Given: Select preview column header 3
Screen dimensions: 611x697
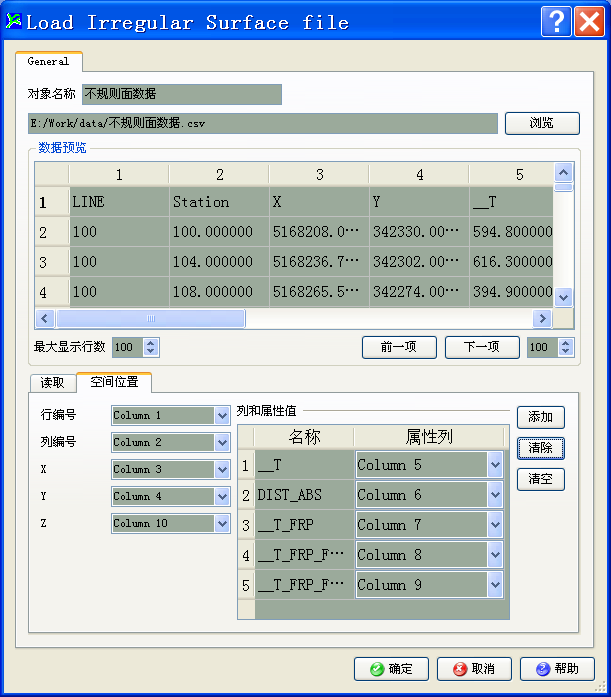Looking at the screenshot, I should pyautogui.click(x=319, y=174).
